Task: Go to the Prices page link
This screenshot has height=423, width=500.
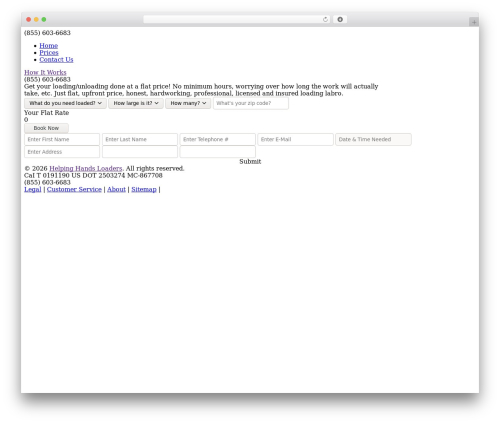Action: point(49,53)
